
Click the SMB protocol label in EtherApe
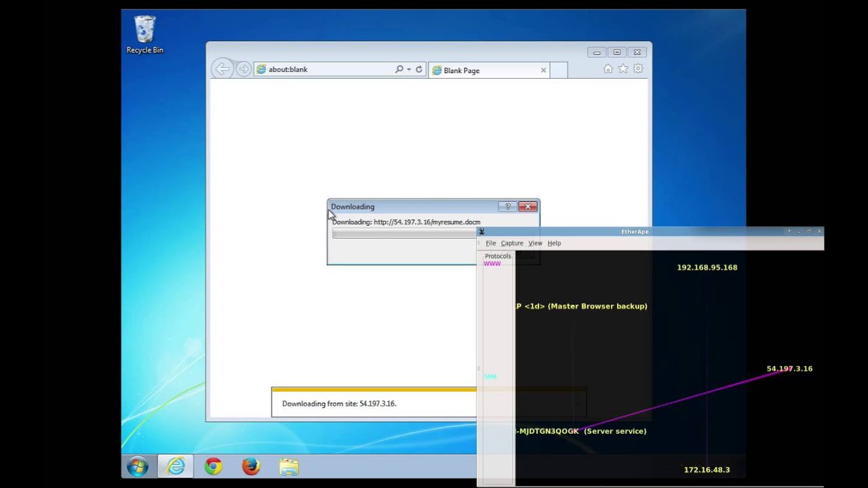tap(490, 376)
